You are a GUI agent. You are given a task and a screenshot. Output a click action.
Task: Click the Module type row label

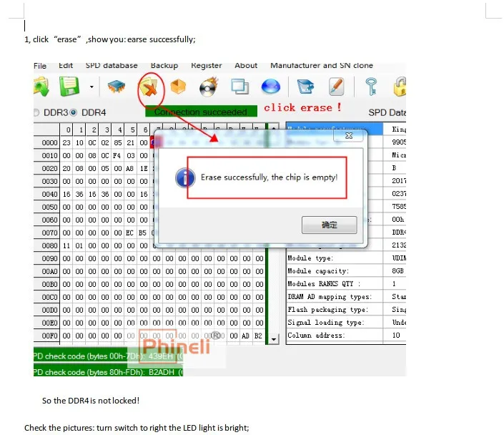310,258
